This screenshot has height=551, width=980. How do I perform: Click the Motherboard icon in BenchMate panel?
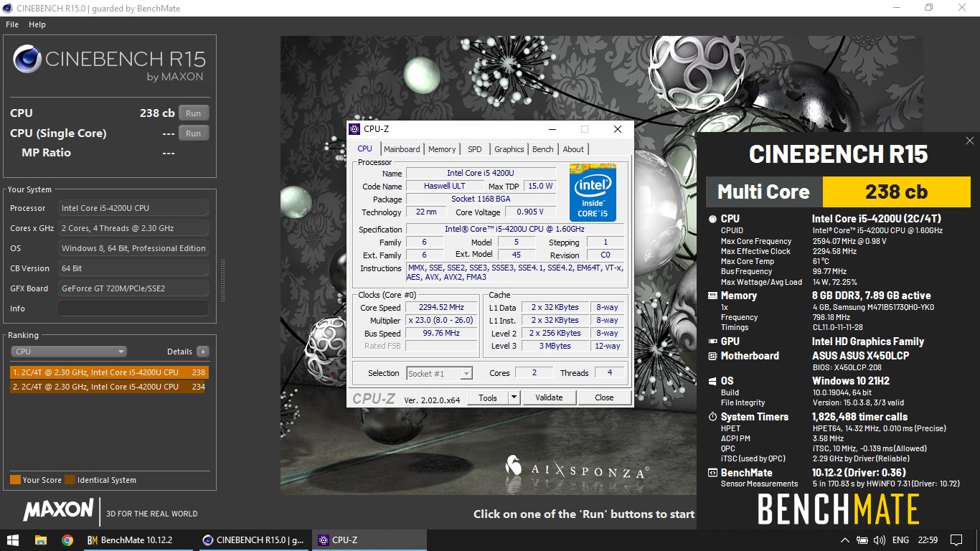click(x=712, y=356)
